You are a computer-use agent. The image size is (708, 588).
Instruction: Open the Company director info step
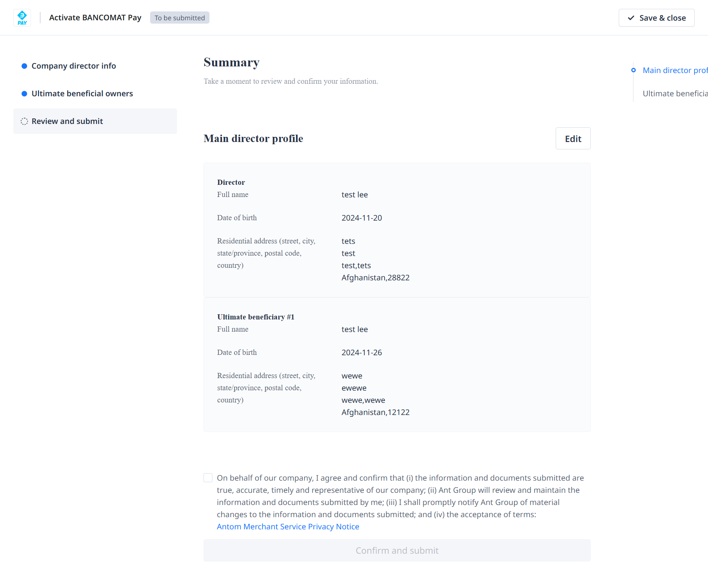coord(74,66)
